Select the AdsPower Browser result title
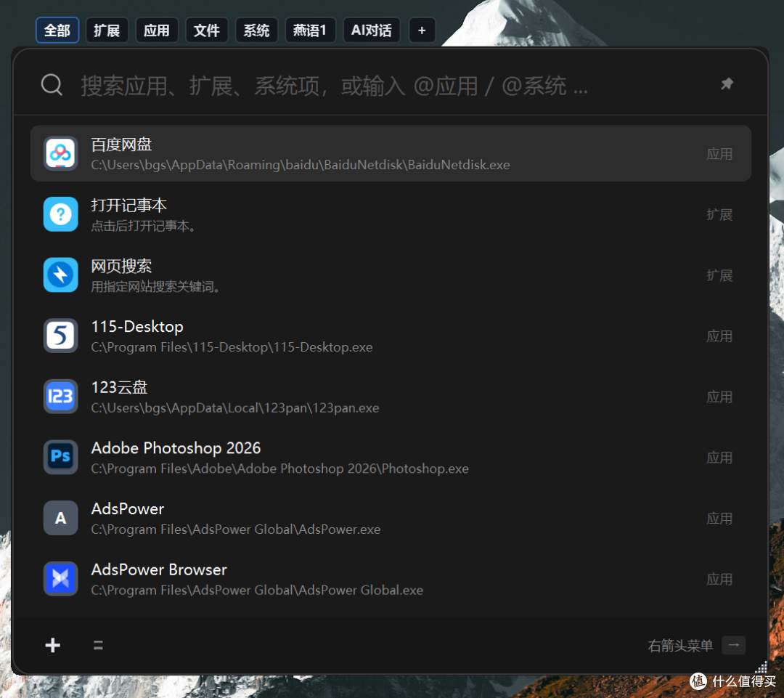784x698 pixels. [159, 569]
